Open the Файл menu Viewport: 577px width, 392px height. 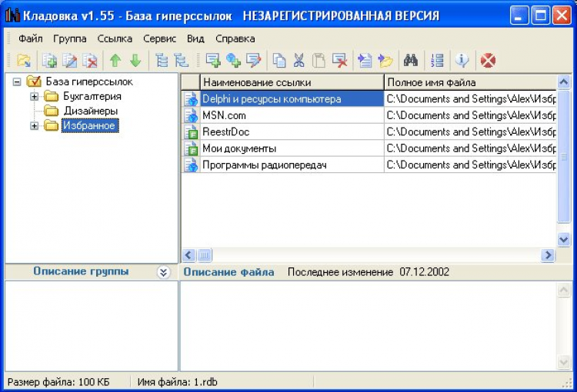pyautogui.click(x=31, y=38)
